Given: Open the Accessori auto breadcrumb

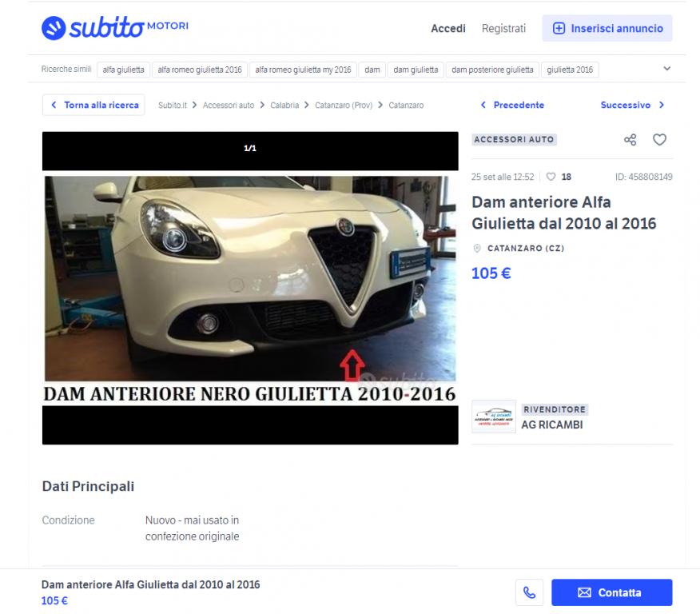Looking at the screenshot, I should pos(228,106).
